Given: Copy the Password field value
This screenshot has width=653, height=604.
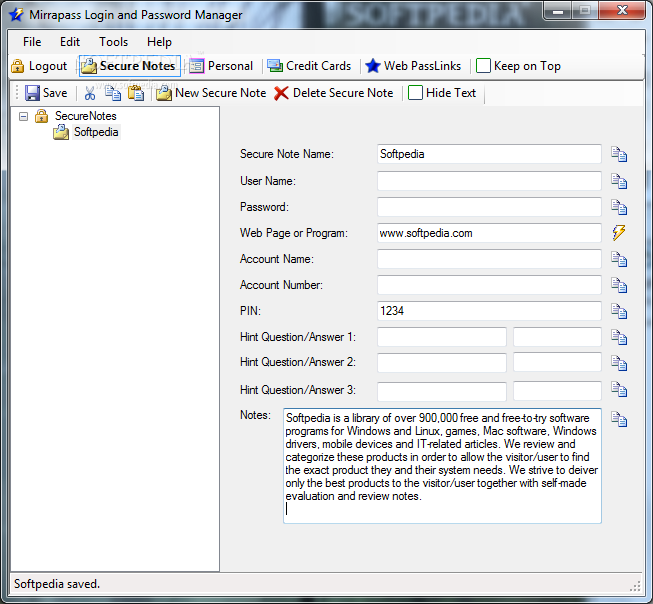Looking at the screenshot, I should click(x=619, y=207).
